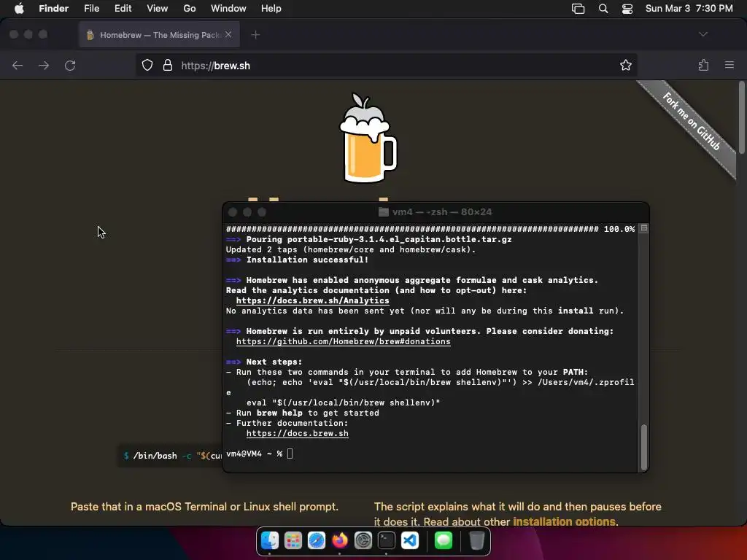
Task: Go forward one page in browser
Action: point(44,65)
